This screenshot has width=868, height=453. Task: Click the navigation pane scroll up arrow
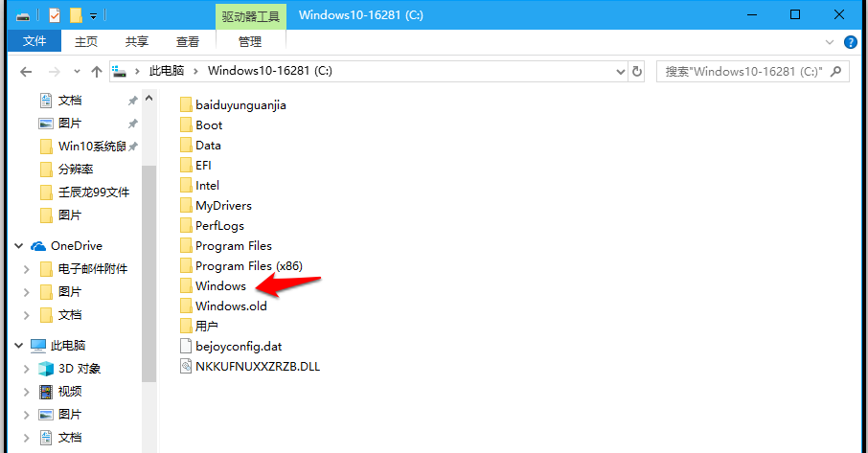coord(148,99)
